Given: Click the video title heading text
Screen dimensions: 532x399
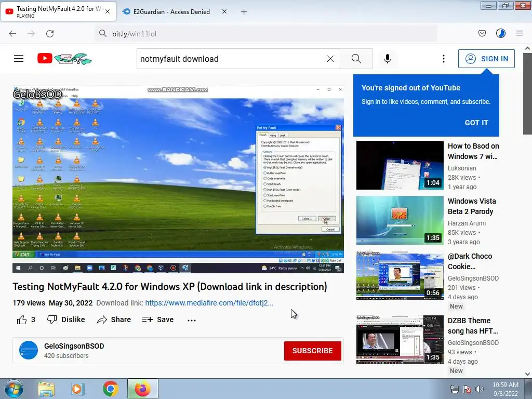Looking at the screenshot, I should tap(170, 287).
